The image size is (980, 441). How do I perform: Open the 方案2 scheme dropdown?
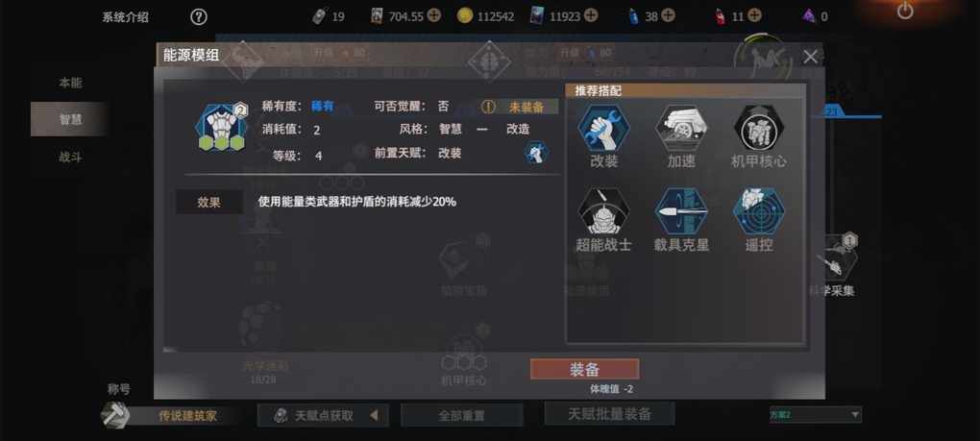[x=816, y=414]
